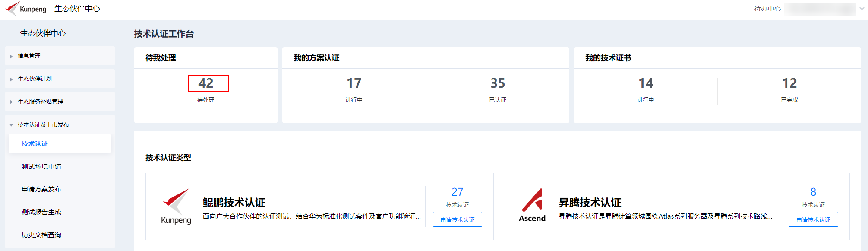Image resolution: width=868 pixels, height=251 pixels.
Task: Click the 17 进行中 count under 我的方案认证
Action: [x=354, y=83]
